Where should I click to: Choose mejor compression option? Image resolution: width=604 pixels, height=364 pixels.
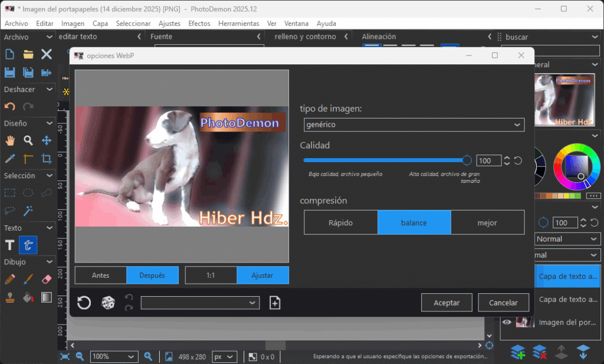click(487, 223)
